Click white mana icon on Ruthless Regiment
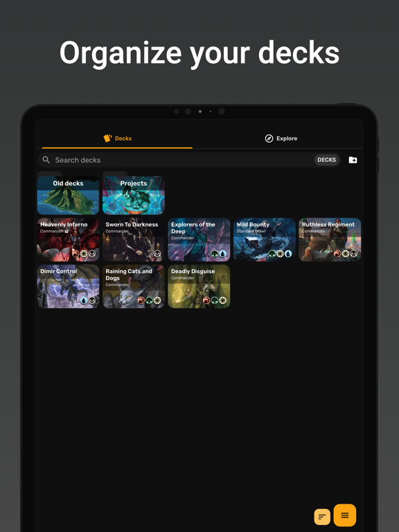This screenshot has width=399, height=532. coord(346,254)
